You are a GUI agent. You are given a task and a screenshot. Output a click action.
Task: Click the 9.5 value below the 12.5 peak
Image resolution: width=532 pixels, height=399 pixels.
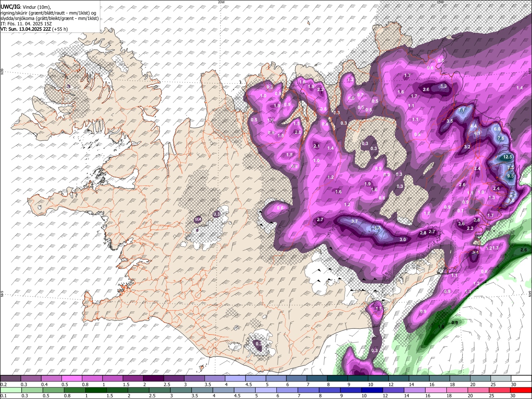tap(510, 176)
